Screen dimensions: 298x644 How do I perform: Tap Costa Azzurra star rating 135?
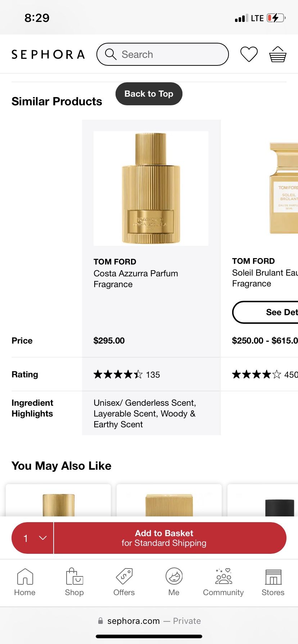coord(126,375)
